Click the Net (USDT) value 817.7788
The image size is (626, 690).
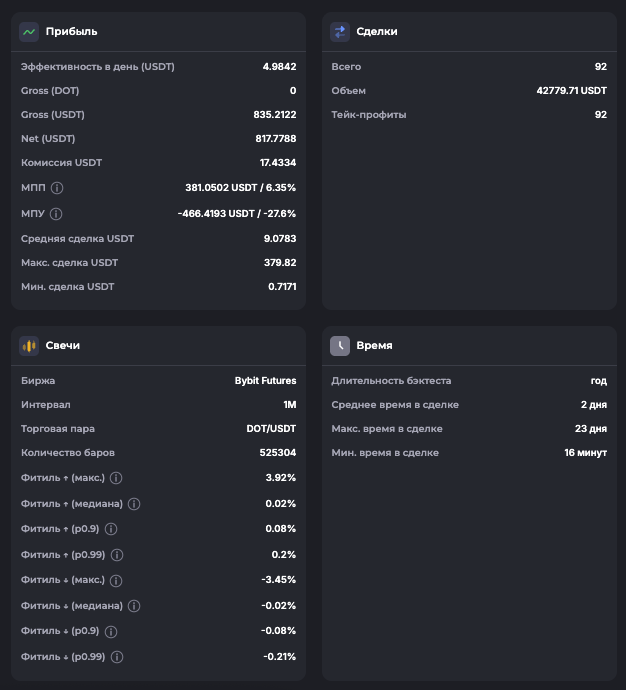274,139
